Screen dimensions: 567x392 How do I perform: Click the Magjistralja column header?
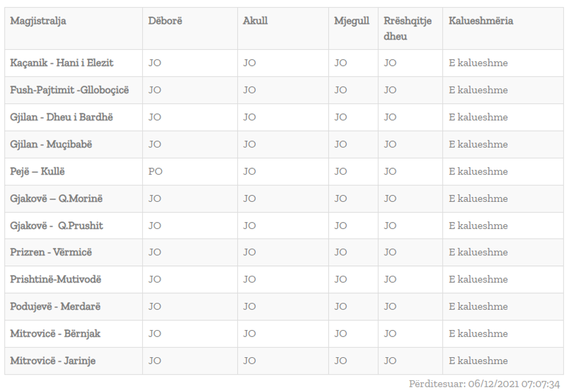[38, 21]
